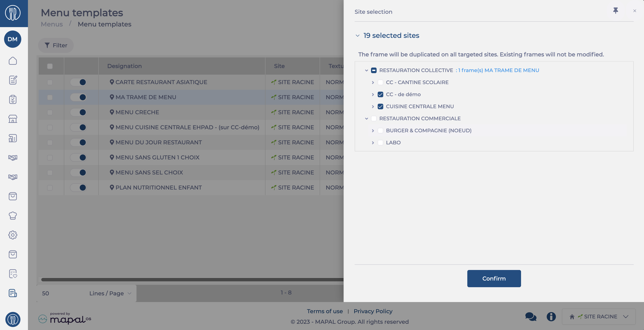This screenshot has height=330, width=644.
Task: Open the SITE RACINE site dropdown
Action: pos(598,316)
